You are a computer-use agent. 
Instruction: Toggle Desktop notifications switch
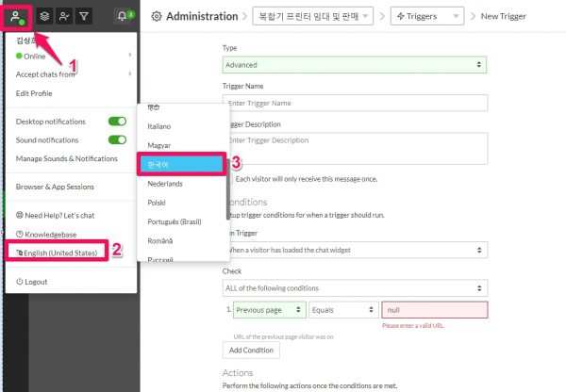pos(117,122)
